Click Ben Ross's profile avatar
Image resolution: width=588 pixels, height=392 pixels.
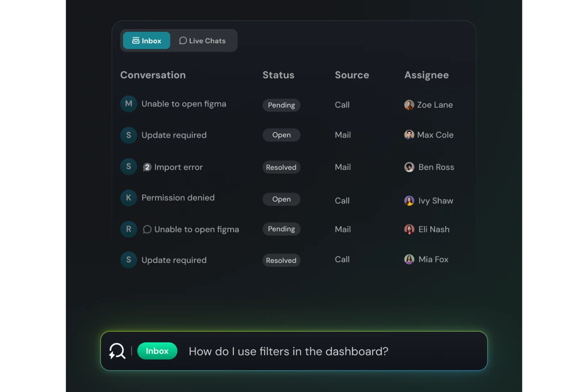click(x=409, y=167)
